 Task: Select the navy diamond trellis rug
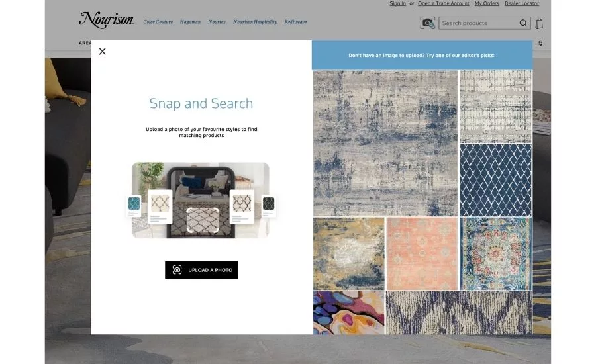tap(495, 180)
